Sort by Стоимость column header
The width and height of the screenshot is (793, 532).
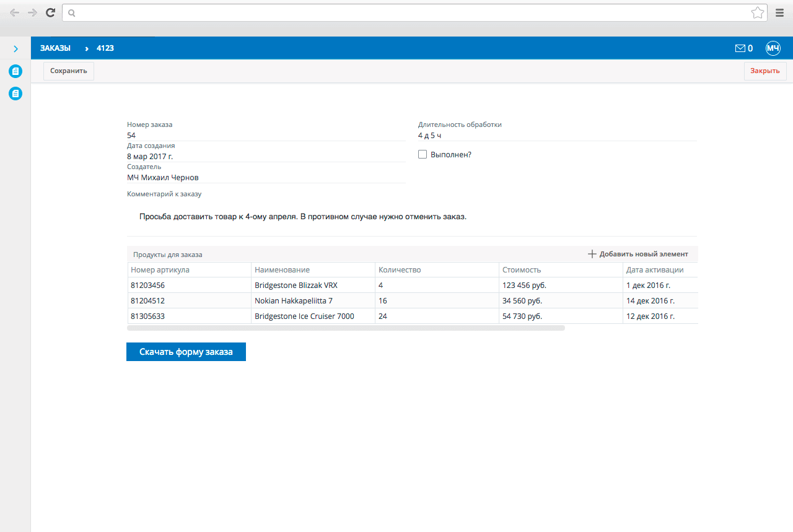coord(561,270)
